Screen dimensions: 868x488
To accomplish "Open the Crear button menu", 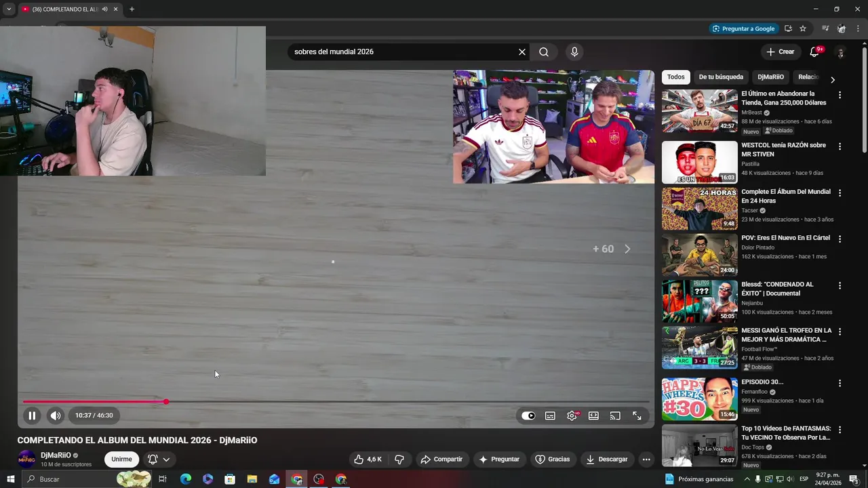I will pos(780,52).
